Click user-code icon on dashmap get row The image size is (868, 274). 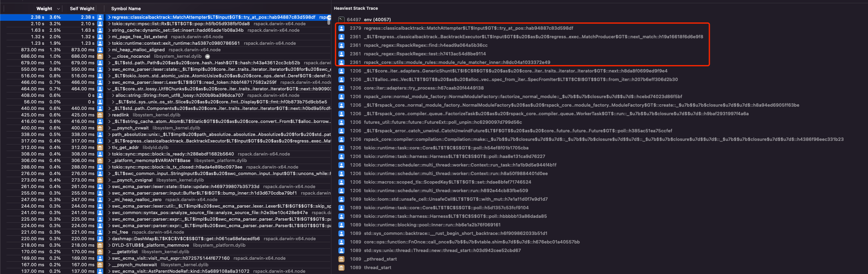[100, 239]
